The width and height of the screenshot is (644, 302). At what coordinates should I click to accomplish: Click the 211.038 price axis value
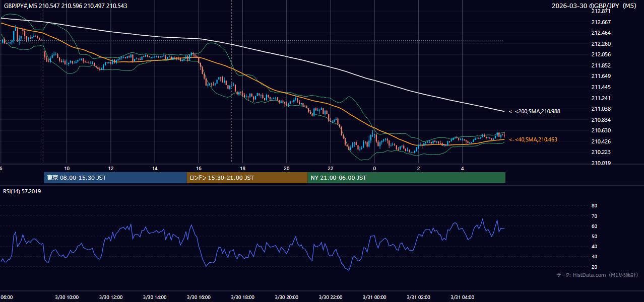(601, 109)
